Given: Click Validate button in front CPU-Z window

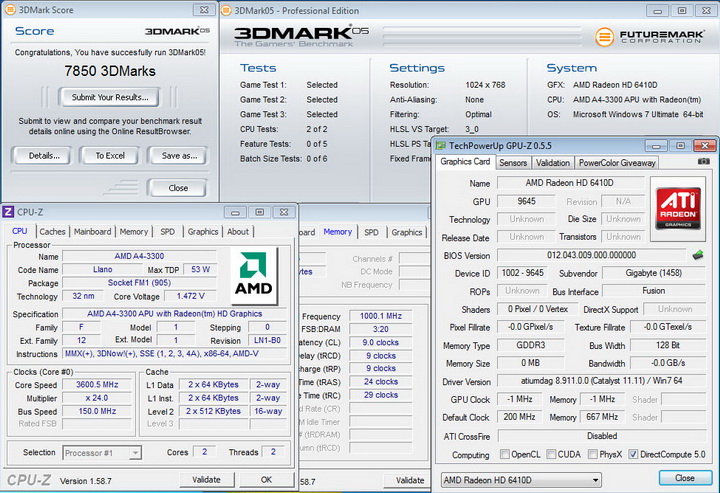Looking at the screenshot, I should [207, 480].
